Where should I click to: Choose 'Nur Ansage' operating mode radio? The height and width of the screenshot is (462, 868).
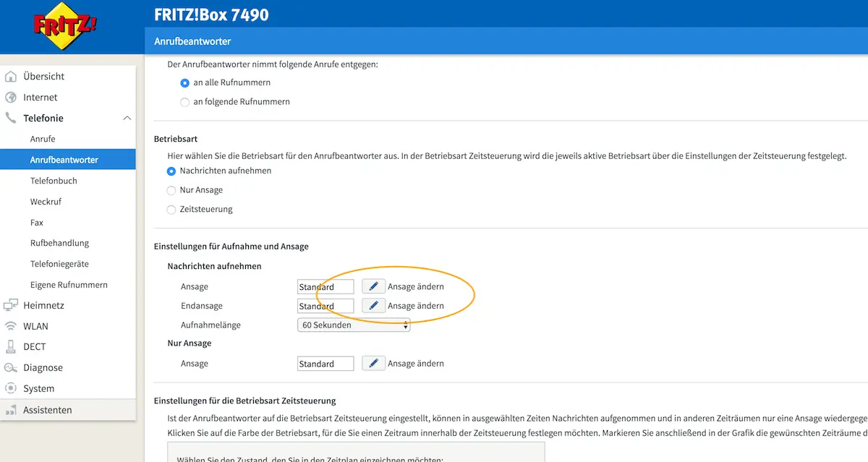coord(171,190)
